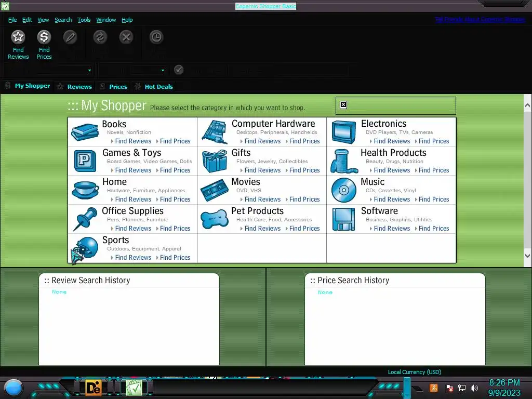Open the File menu

tap(12, 20)
